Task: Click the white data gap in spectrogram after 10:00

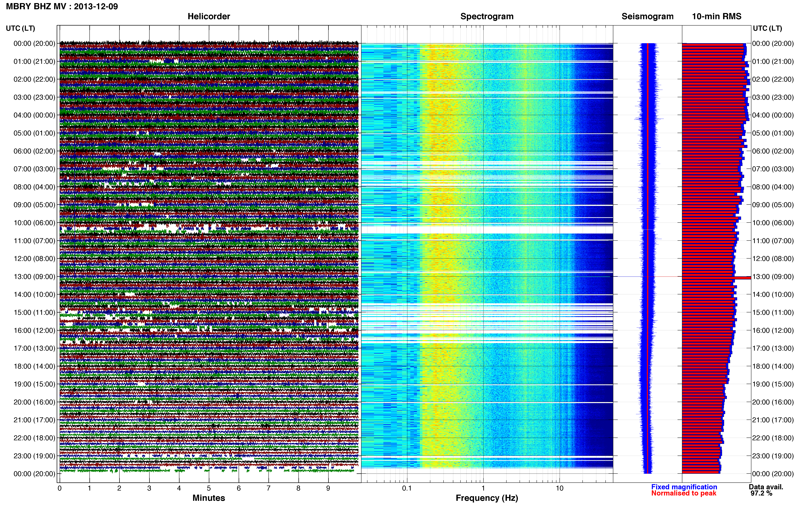Action: coord(487,229)
